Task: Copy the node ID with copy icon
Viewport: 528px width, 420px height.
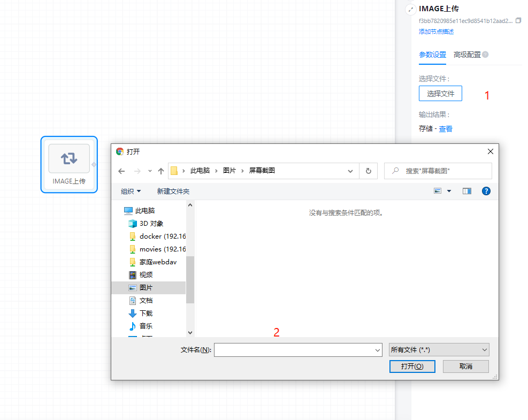Action: (518, 20)
